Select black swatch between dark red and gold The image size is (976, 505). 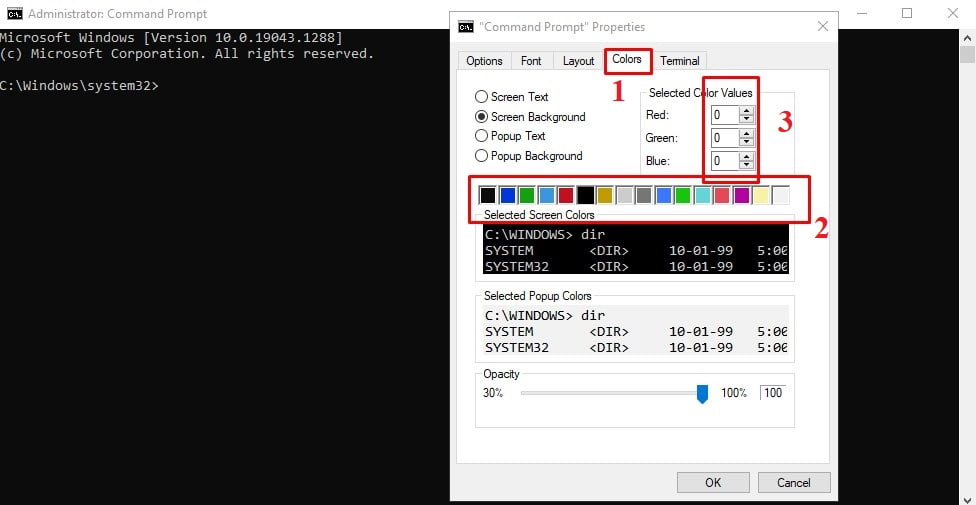coord(585,196)
